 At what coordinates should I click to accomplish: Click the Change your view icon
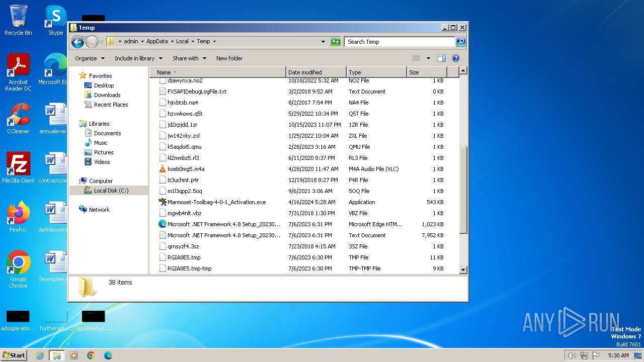416,58
